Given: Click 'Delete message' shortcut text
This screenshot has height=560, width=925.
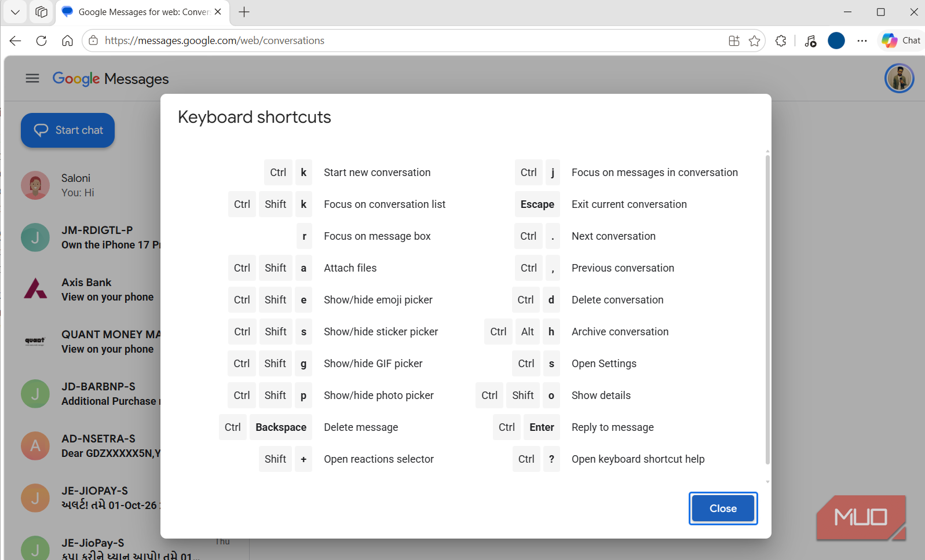Looking at the screenshot, I should click(x=361, y=427).
